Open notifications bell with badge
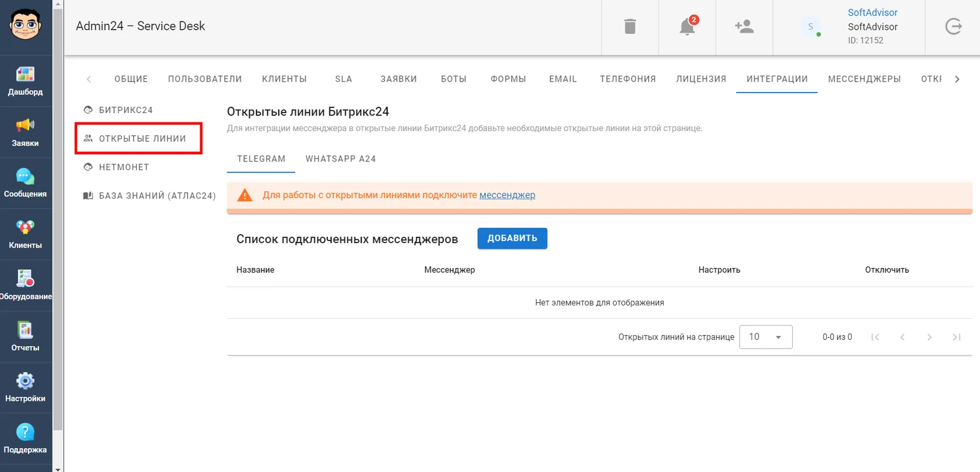Image resolution: width=980 pixels, height=472 pixels. [687, 27]
